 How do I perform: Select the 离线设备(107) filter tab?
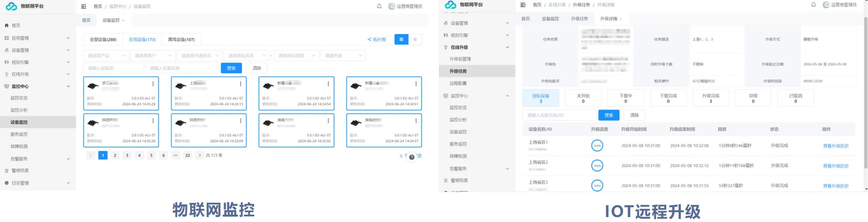181,39
